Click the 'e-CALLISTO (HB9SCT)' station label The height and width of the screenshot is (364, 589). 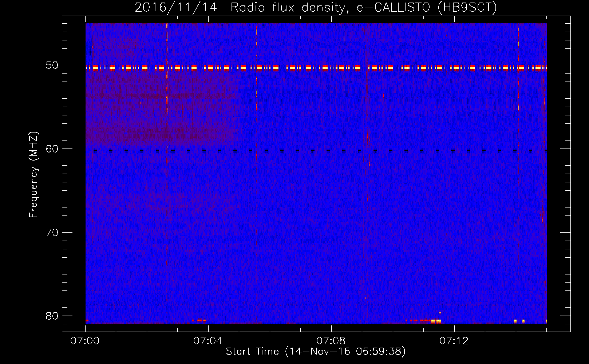(x=426, y=7)
